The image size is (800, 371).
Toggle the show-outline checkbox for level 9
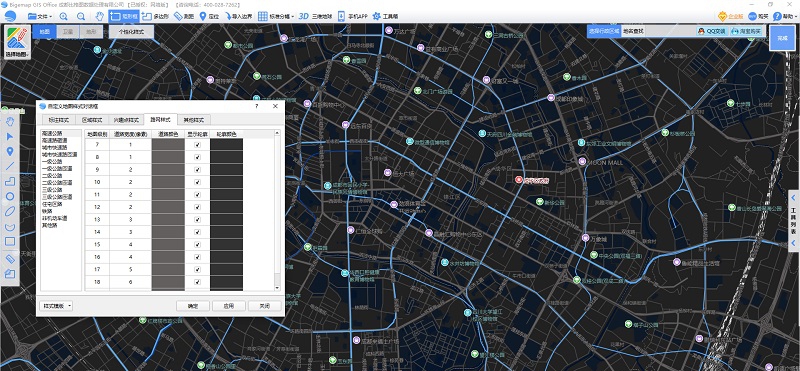197,169
